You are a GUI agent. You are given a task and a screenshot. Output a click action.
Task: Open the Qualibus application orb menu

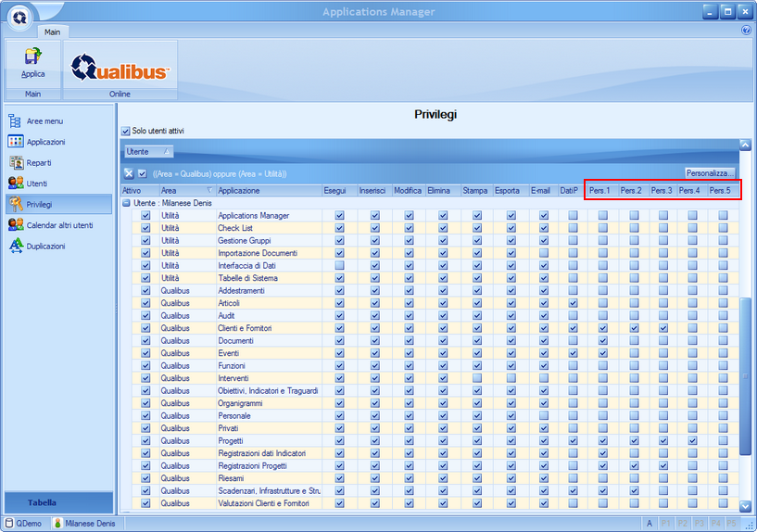[x=19, y=19]
